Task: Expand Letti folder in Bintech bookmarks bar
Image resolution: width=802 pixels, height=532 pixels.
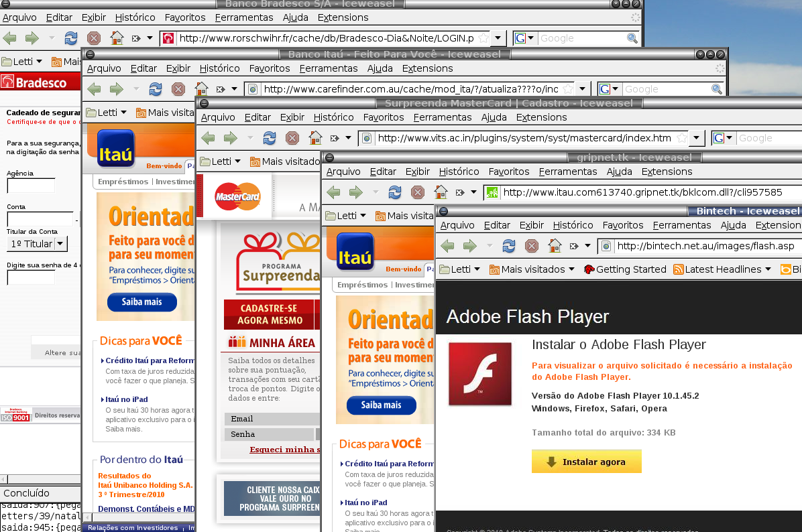Action: click(460, 269)
